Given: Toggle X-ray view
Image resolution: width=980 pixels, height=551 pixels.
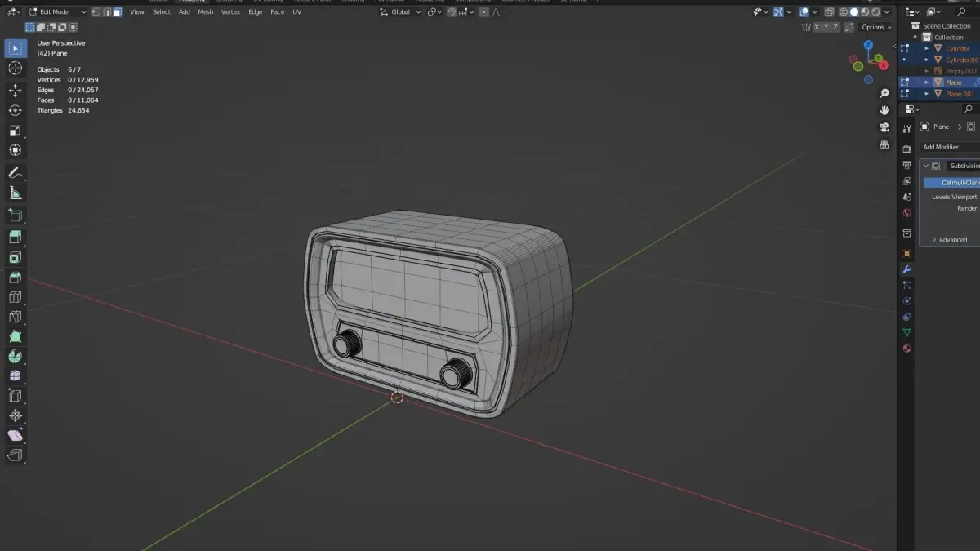Looking at the screenshot, I should [830, 12].
